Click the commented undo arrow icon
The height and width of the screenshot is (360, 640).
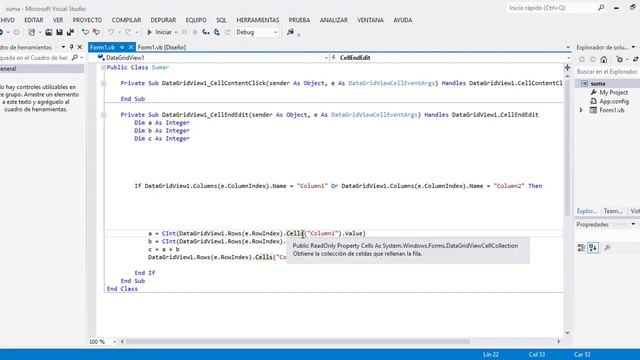click(85, 32)
